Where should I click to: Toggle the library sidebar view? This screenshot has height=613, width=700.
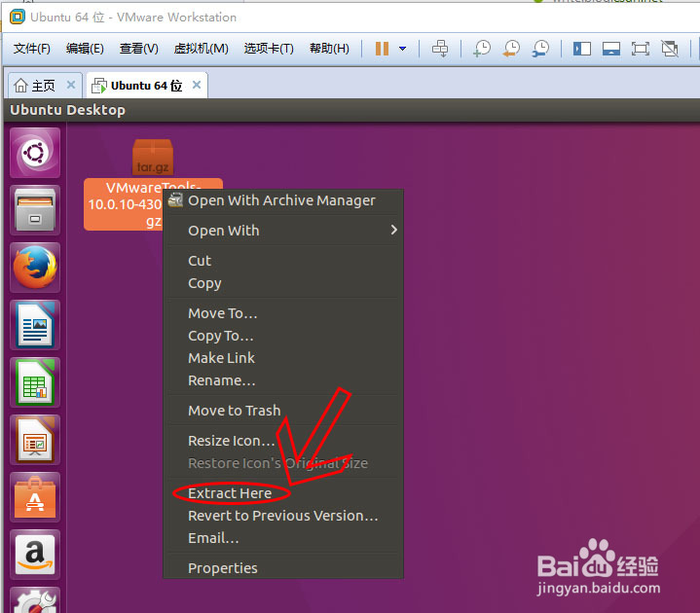[x=581, y=49]
